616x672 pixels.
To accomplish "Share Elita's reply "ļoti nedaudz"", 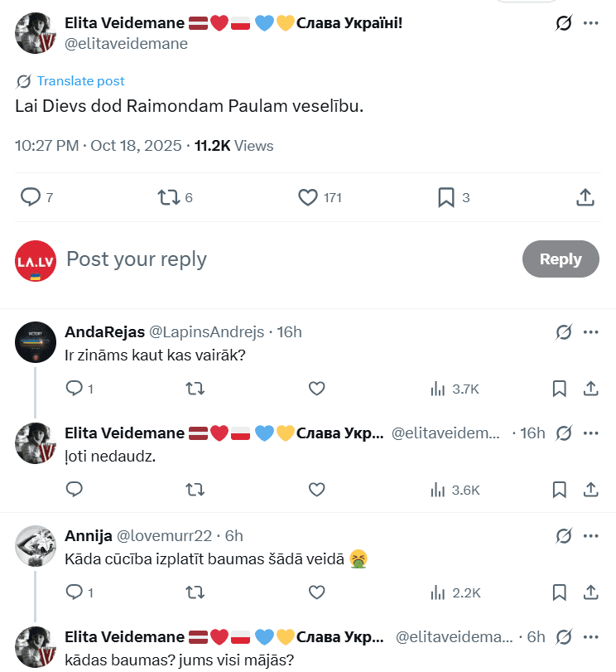I will click(x=591, y=490).
